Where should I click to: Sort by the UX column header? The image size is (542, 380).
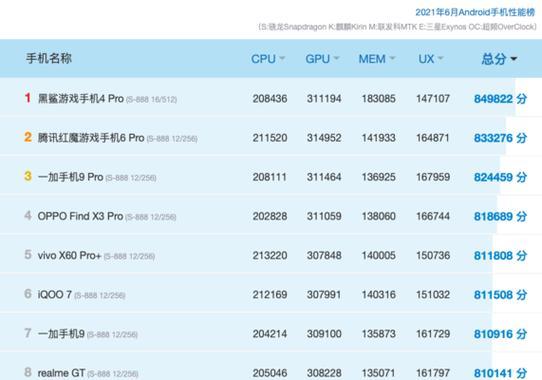tap(431, 59)
